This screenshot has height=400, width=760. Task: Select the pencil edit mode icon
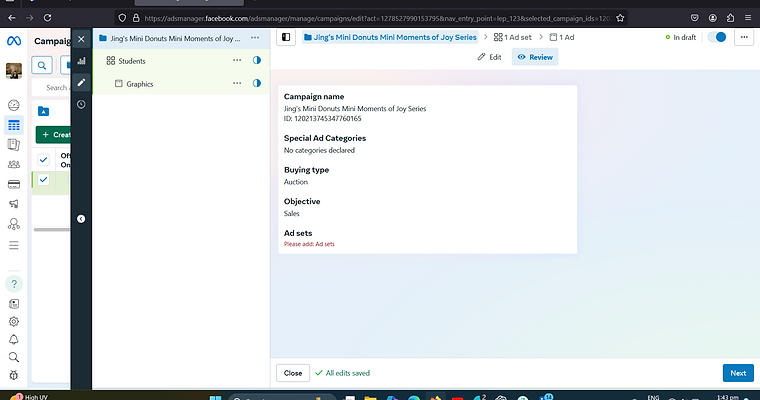click(x=81, y=82)
